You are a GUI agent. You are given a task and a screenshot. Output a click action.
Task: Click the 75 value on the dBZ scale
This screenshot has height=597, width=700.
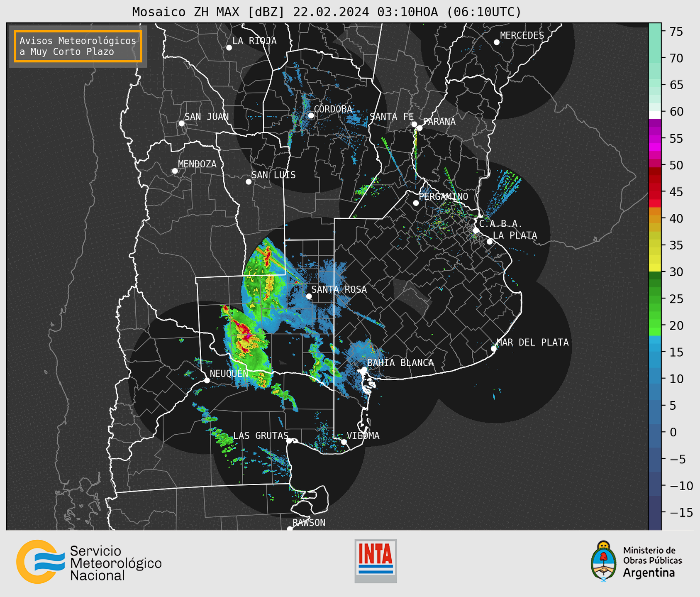tap(676, 32)
